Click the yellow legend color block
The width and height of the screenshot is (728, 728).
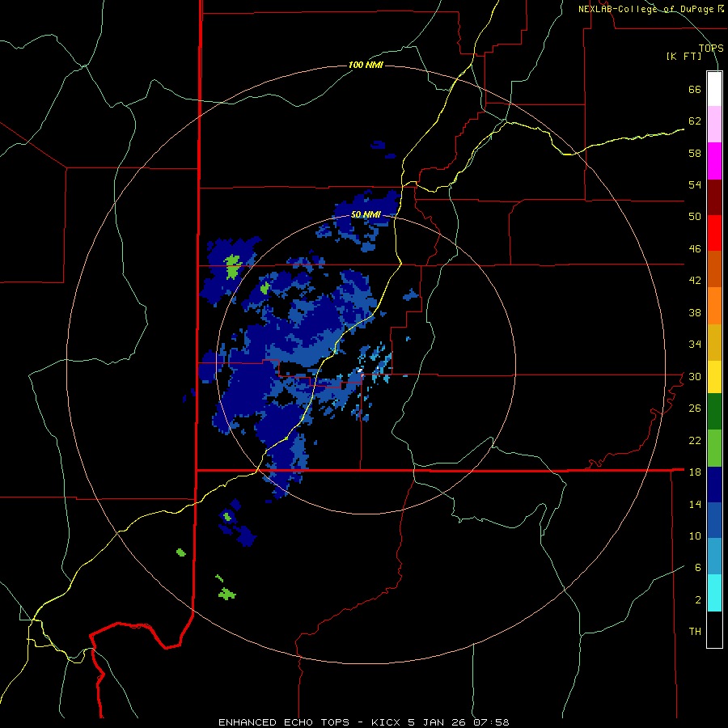click(714, 377)
